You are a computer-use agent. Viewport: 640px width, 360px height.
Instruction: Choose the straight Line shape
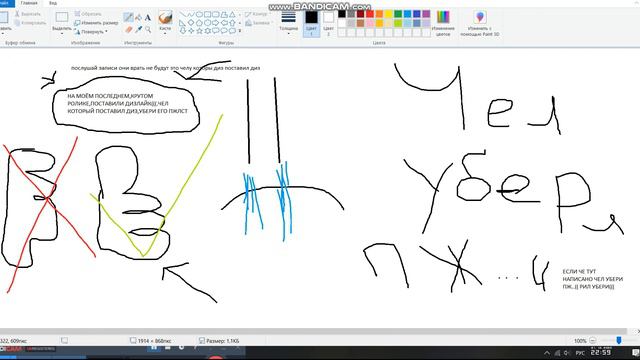pyautogui.click(x=183, y=15)
